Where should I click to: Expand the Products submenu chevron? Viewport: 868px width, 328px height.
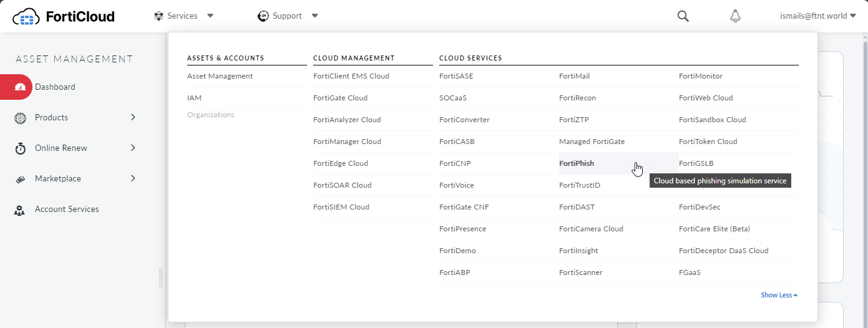click(x=133, y=117)
